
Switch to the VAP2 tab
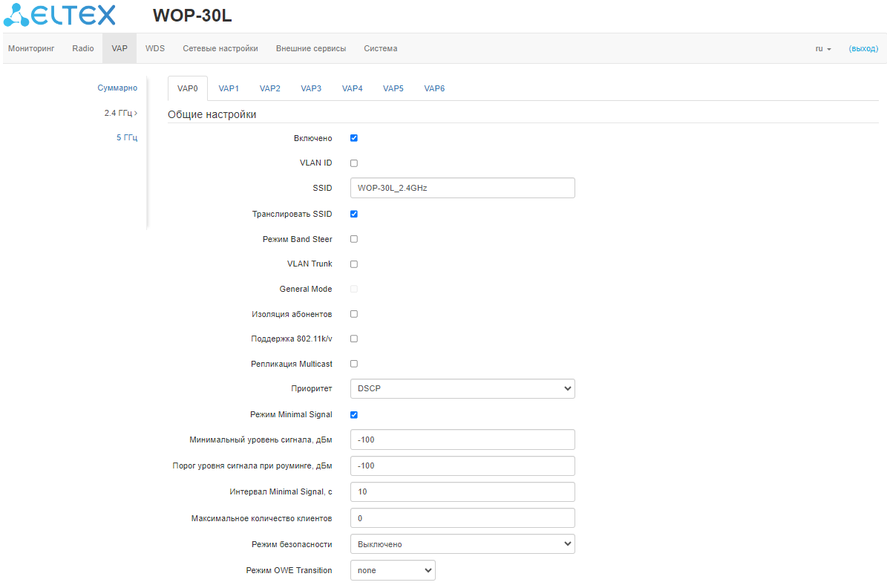pyautogui.click(x=270, y=88)
